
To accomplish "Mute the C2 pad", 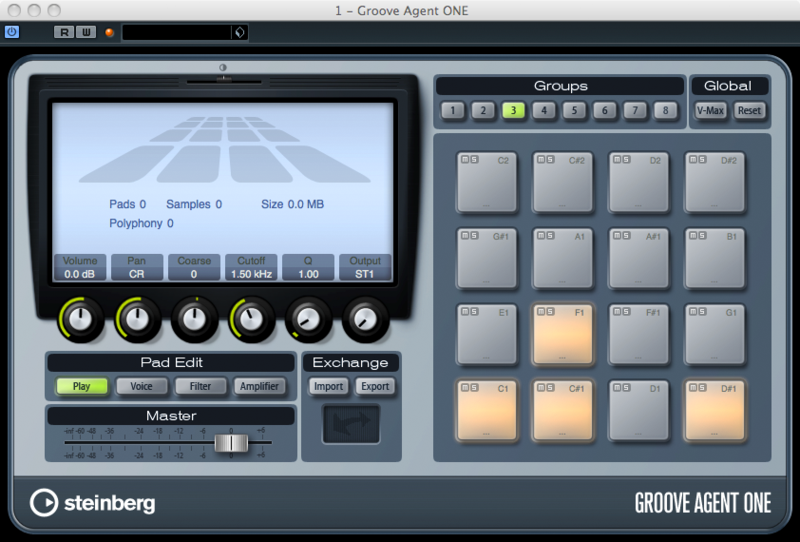I will [x=464, y=160].
